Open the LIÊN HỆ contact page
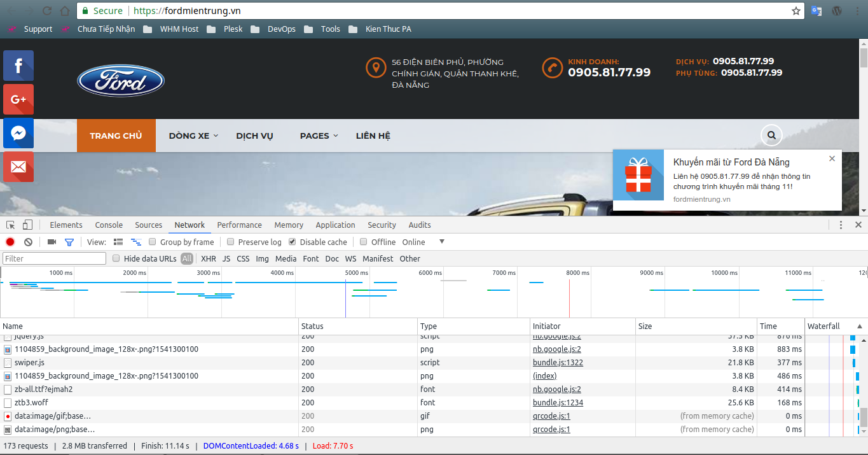Viewport: 868px width, 455px height. [x=373, y=136]
